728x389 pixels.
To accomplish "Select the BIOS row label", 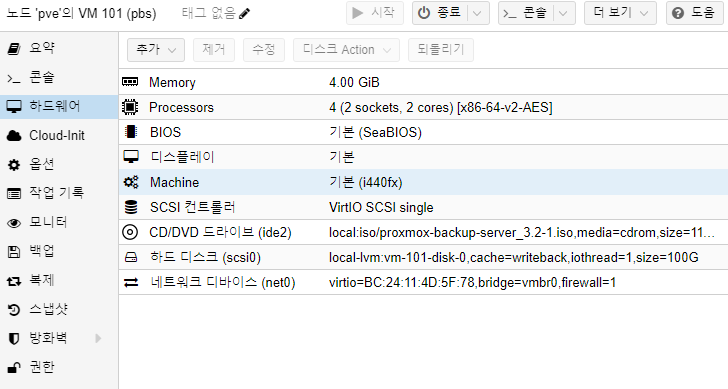I will click(x=165, y=133).
